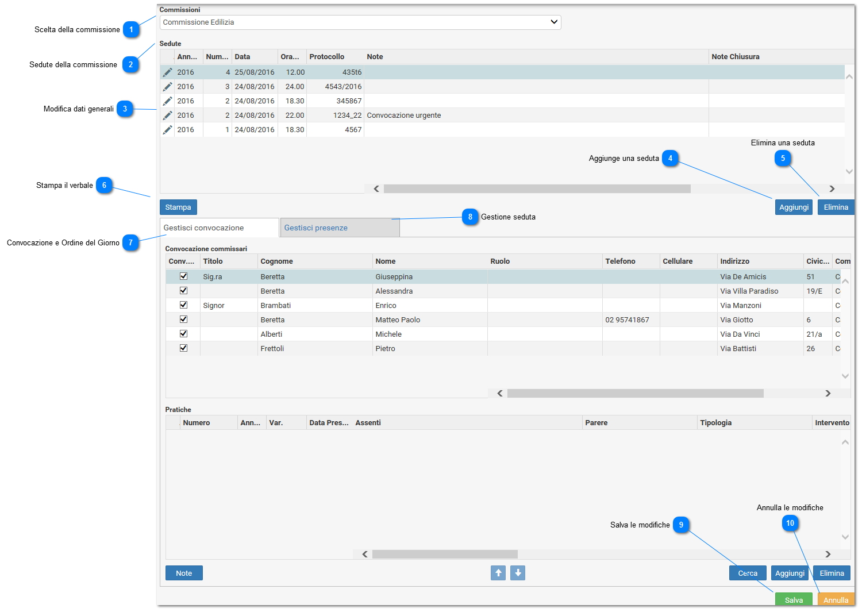Sort commissari by Cognome column header
The height and width of the screenshot is (616, 866).
pos(315,261)
